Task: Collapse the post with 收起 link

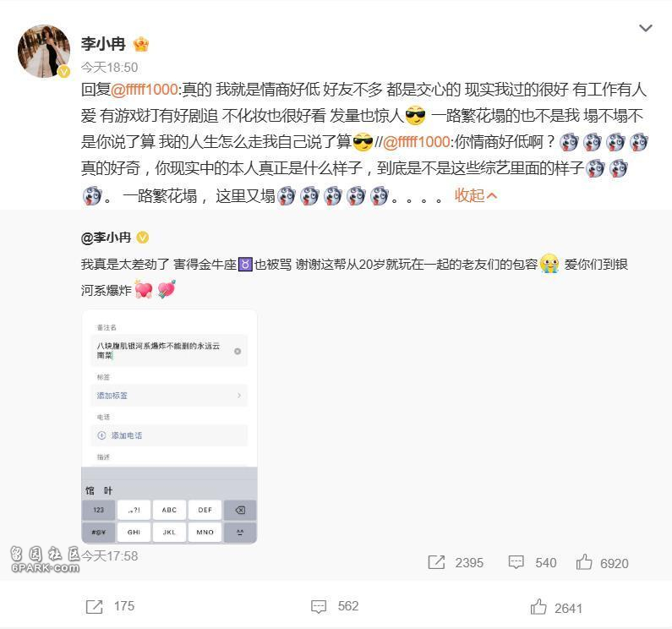Action: [x=476, y=195]
